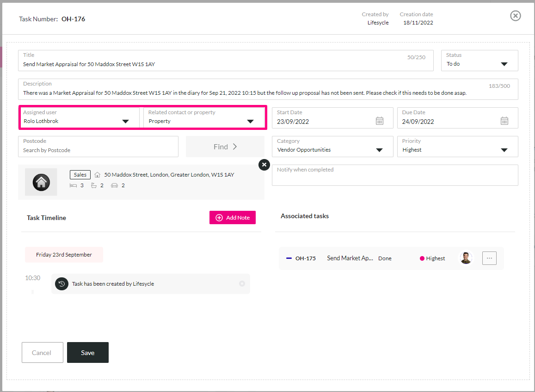Remove the linked property with X icon
The image size is (535, 392).
click(x=264, y=165)
